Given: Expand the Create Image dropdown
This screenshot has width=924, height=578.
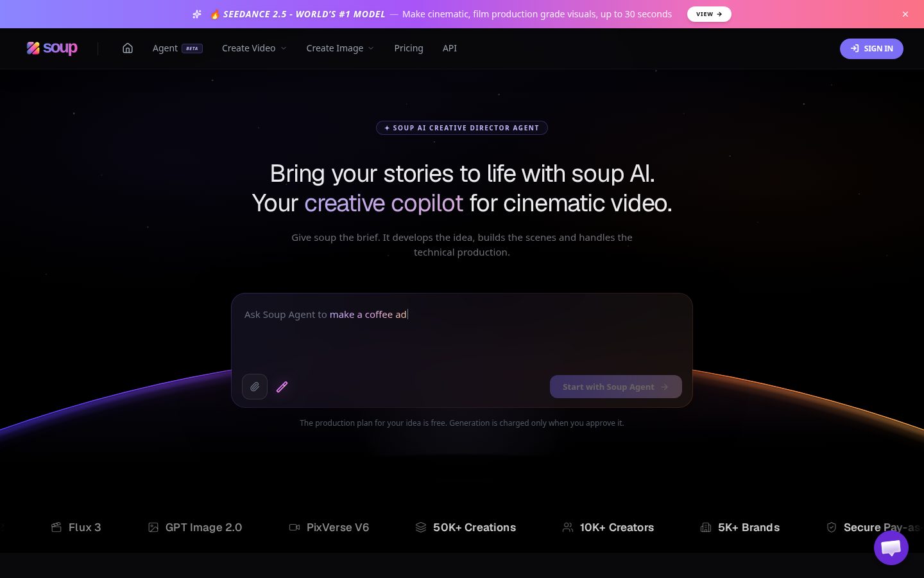Looking at the screenshot, I should point(340,48).
